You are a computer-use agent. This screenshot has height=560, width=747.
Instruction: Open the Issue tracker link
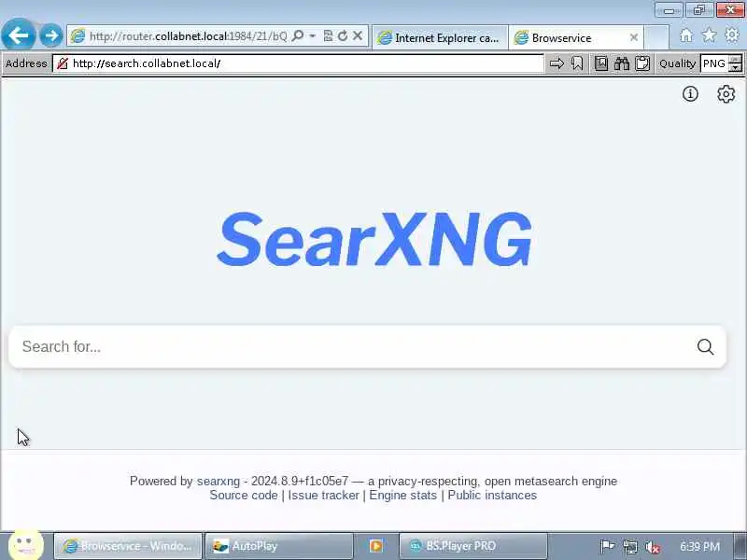coord(323,496)
